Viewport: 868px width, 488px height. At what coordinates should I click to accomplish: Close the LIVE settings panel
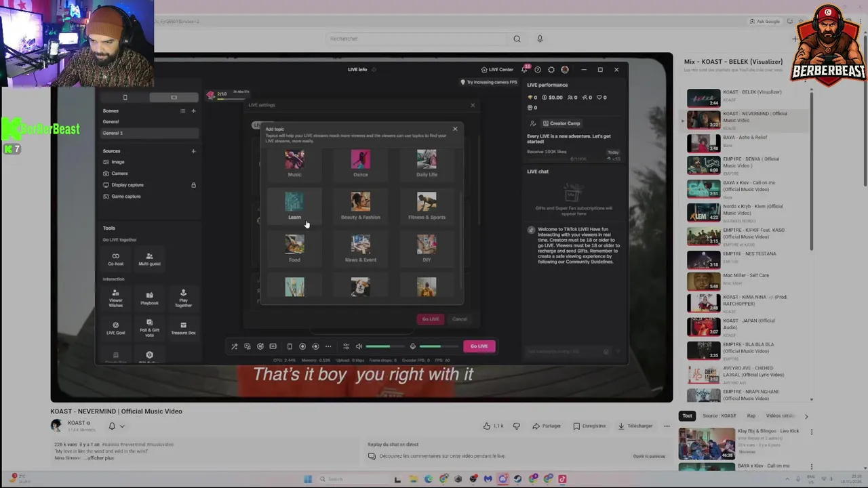[473, 105]
